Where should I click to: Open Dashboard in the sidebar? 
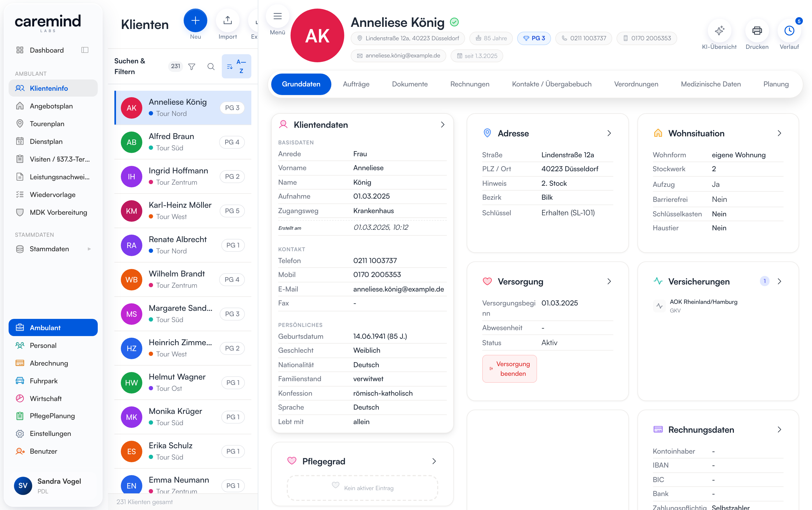[x=46, y=50]
